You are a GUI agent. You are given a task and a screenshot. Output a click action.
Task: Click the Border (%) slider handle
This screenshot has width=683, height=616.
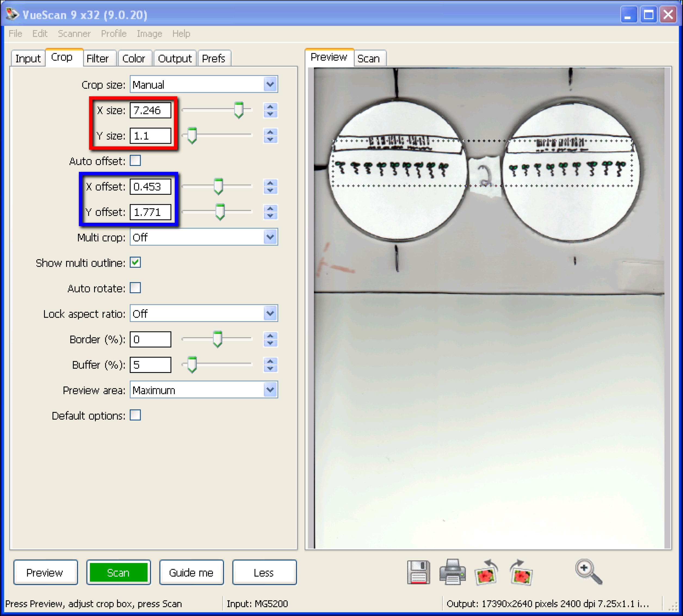(x=218, y=339)
